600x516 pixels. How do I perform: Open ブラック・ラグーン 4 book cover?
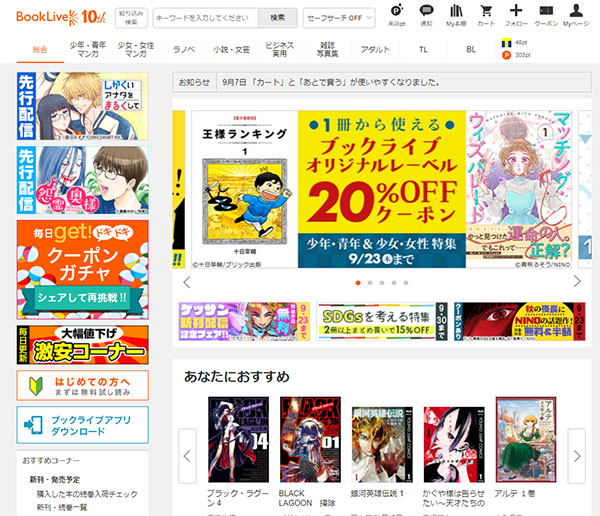(x=238, y=439)
